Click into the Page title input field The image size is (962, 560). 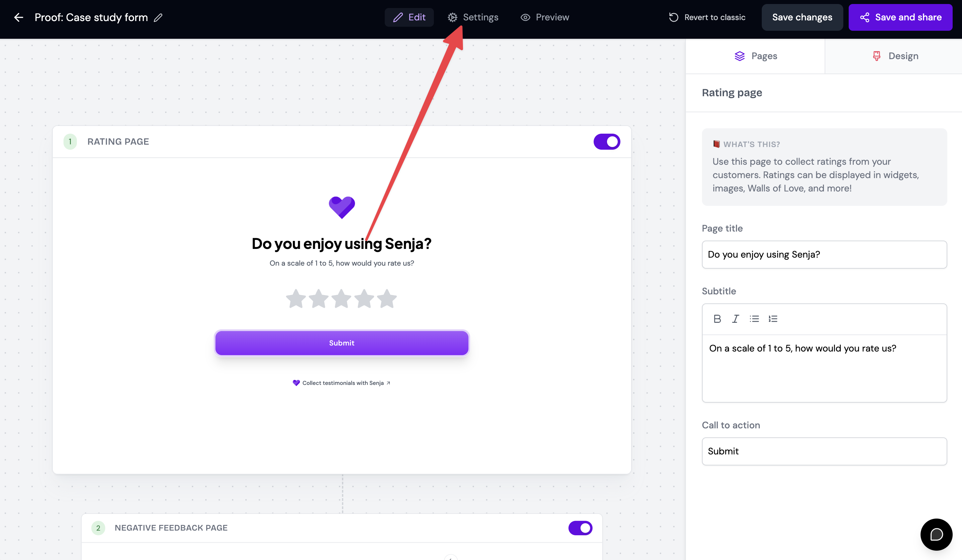click(x=824, y=255)
